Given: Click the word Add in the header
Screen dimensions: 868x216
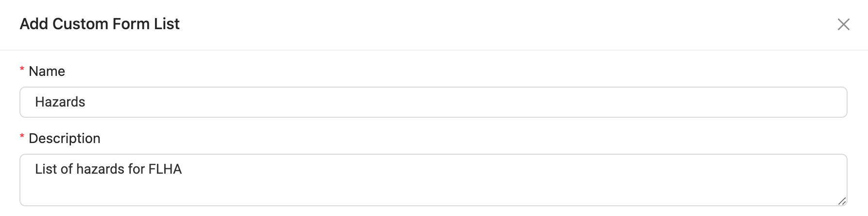Looking at the screenshot, I should click(34, 24).
